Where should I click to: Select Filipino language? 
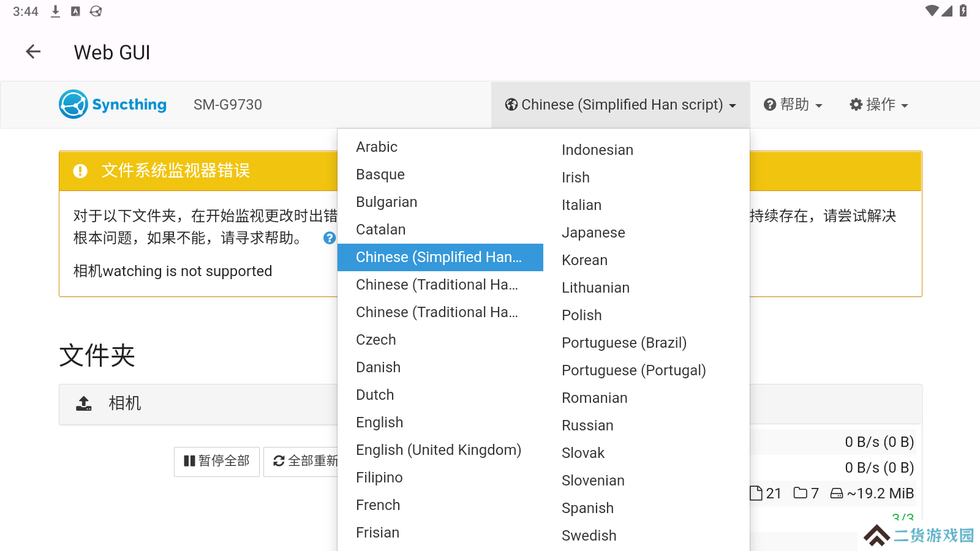pos(440,478)
